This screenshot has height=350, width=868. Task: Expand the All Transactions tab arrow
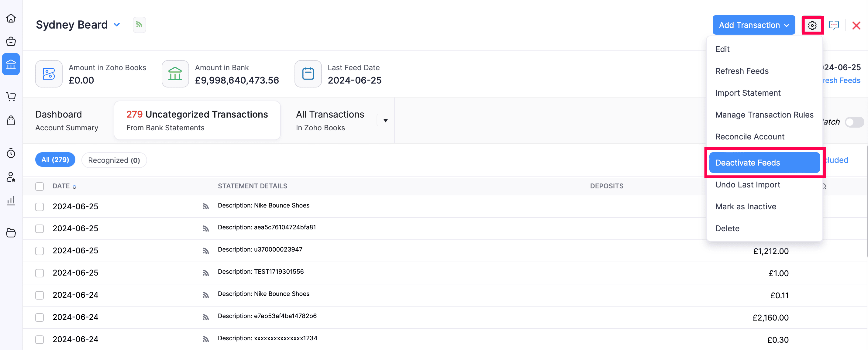coord(385,121)
